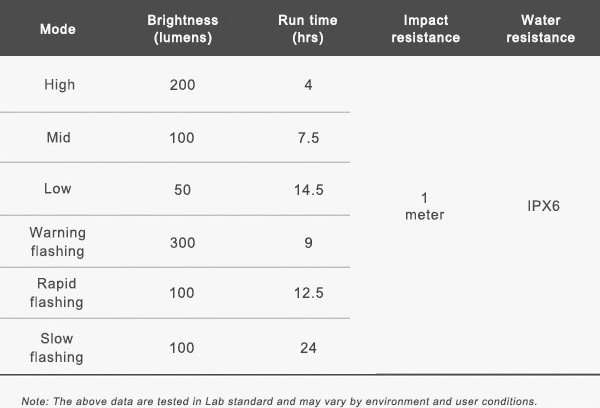Click the 1 meter impact resistance value

pyautogui.click(x=425, y=206)
